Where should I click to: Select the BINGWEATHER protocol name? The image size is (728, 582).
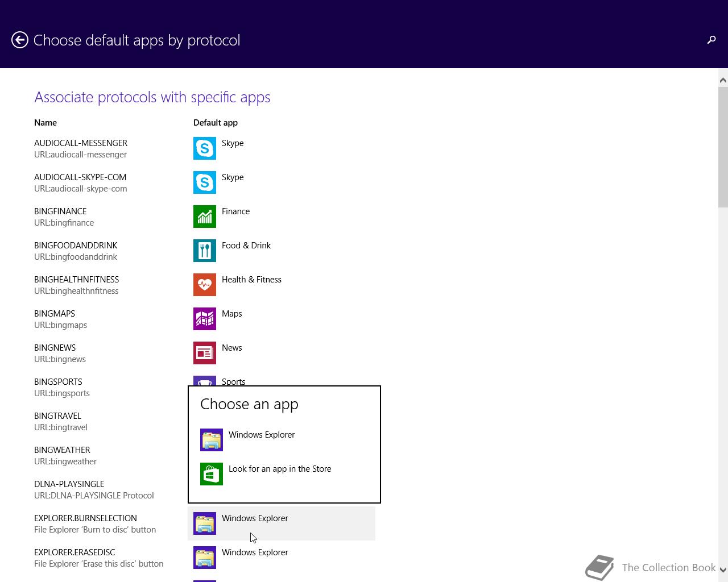[62, 450]
